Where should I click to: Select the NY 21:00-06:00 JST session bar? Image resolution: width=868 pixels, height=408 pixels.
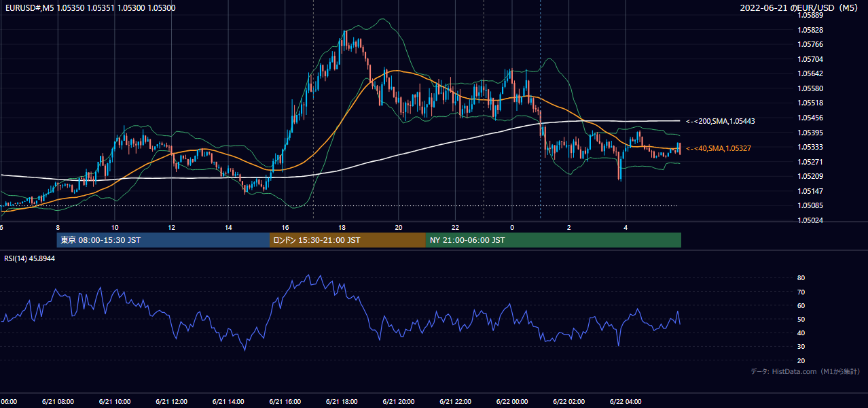pyautogui.click(x=554, y=240)
